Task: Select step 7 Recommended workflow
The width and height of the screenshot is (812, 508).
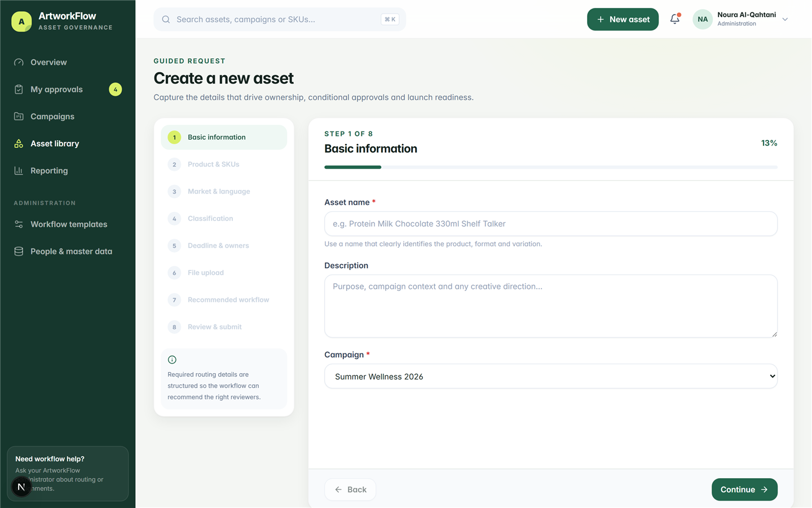Action: point(224,300)
